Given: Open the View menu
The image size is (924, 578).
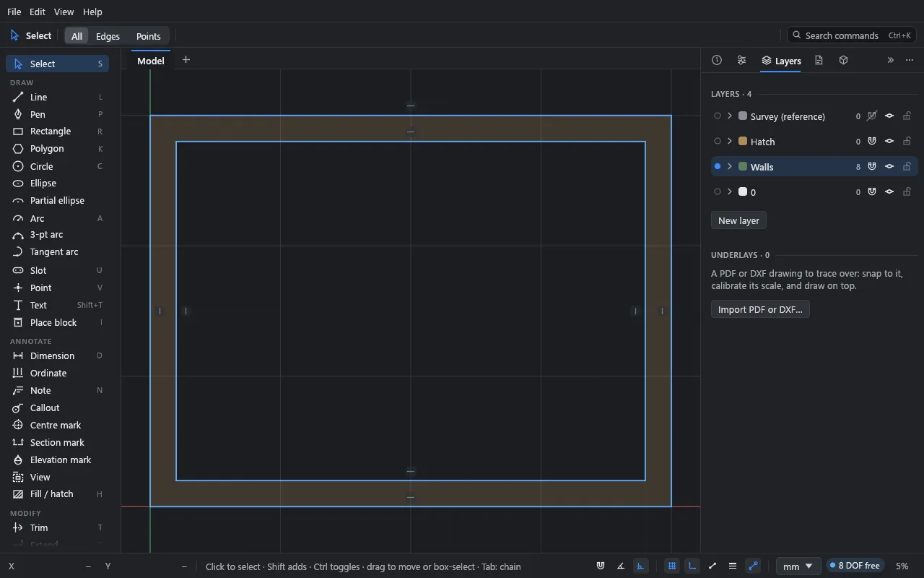Looking at the screenshot, I should point(64,12).
